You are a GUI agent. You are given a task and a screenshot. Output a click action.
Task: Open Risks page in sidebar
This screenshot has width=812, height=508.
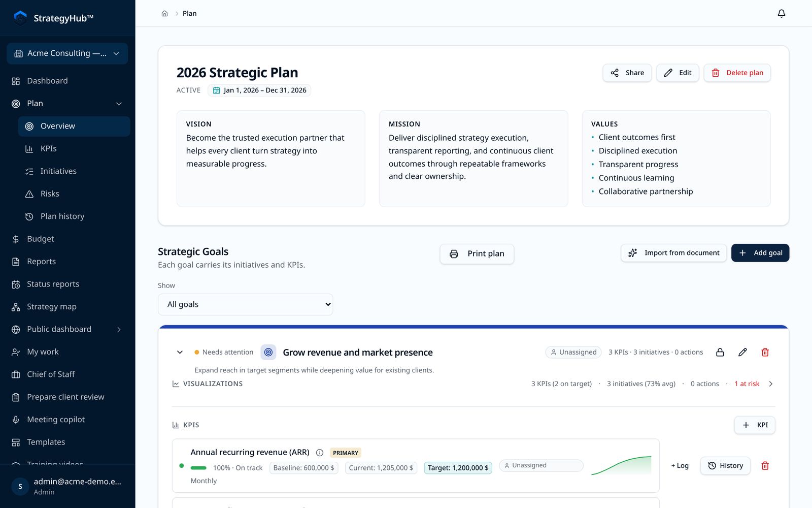74,194
